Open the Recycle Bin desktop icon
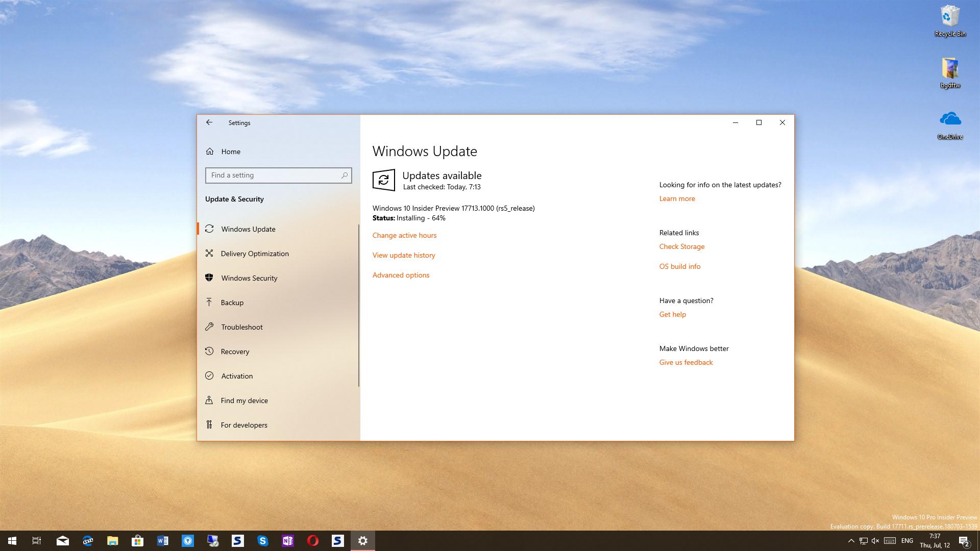This screenshot has height=551, width=980. pos(950,21)
